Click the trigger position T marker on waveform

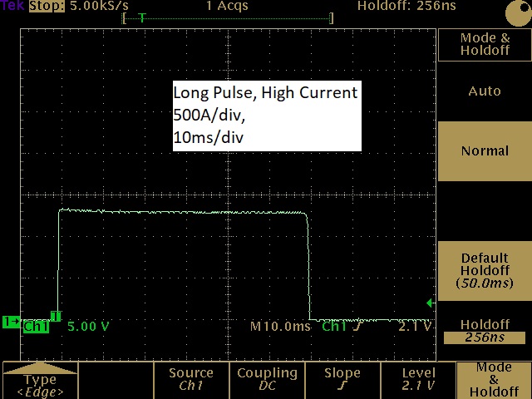click(56, 316)
